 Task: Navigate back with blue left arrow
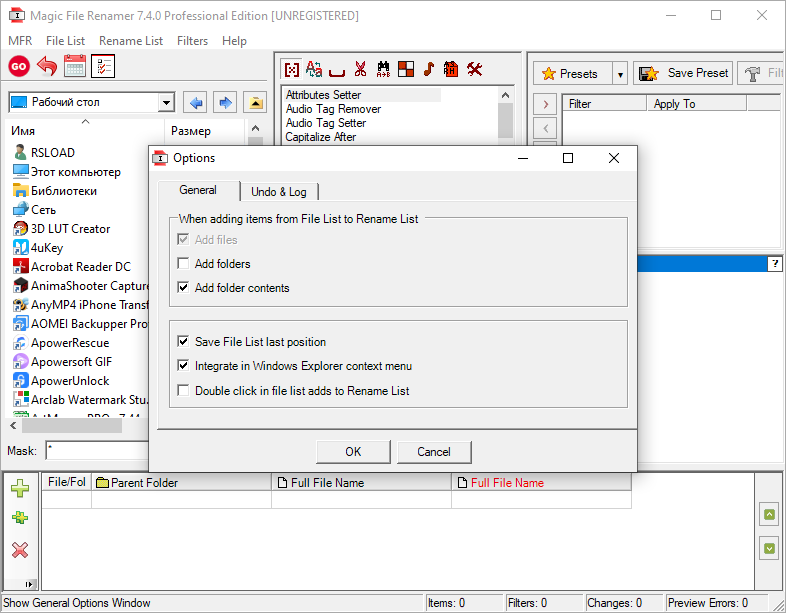point(195,103)
